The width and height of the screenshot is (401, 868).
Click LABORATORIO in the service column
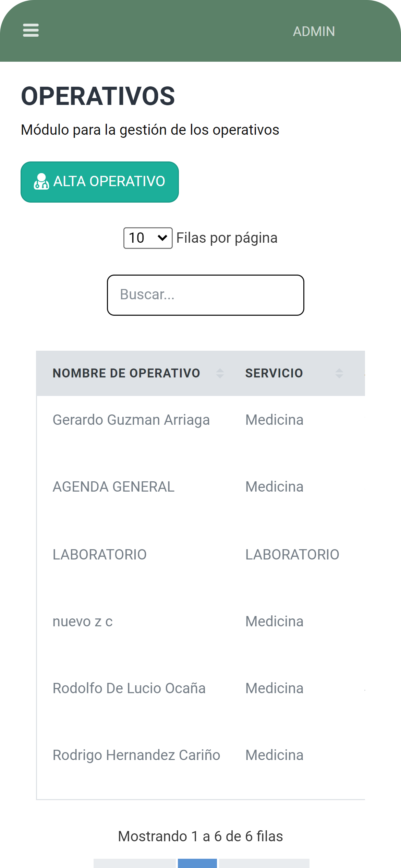[x=292, y=554]
